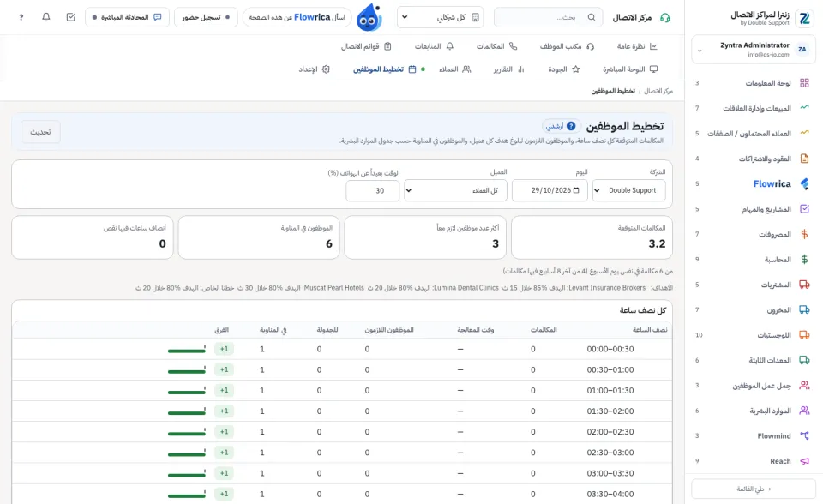Click the green bar in 02:00–02:30 row
The height and width of the screenshot is (504, 823).
[x=187, y=433]
